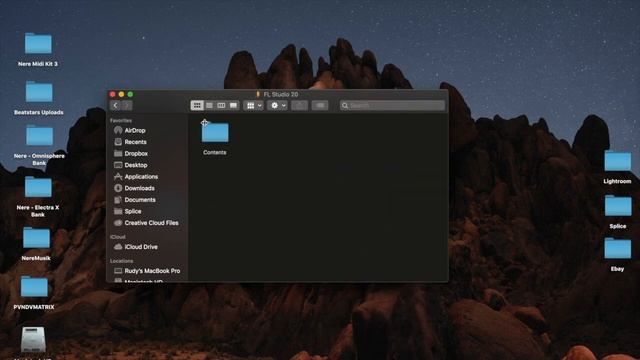Select the hard drive icon on desktop

33,339
